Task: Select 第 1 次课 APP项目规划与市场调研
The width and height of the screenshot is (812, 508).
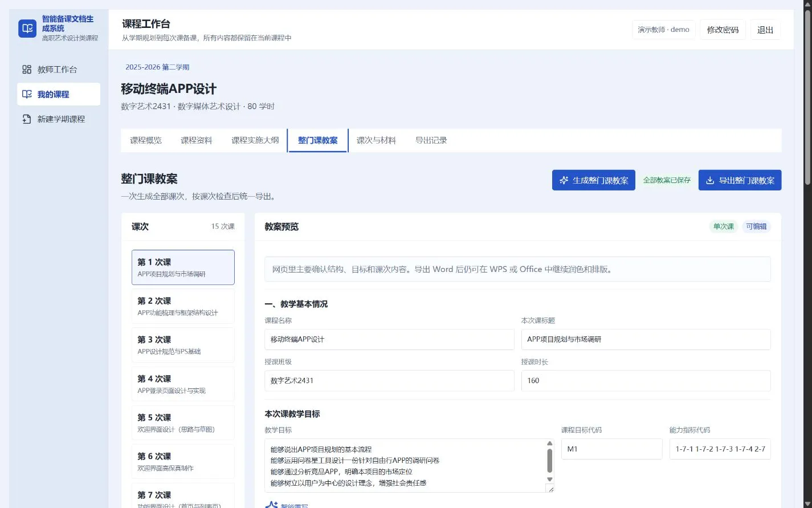Action: click(183, 267)
